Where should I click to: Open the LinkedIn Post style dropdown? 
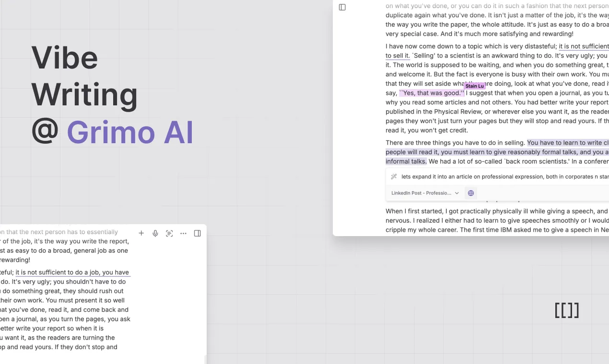coord(421,193)
